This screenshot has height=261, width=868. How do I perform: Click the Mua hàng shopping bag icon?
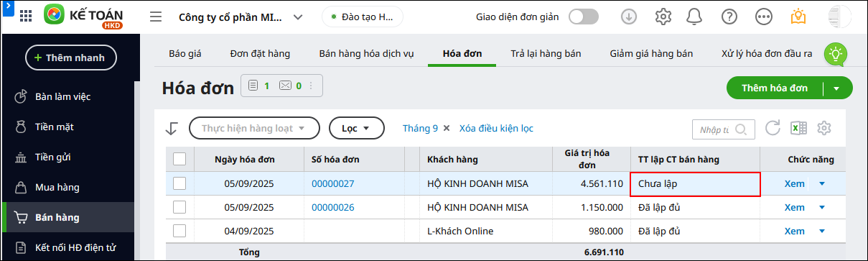[21, 188]
